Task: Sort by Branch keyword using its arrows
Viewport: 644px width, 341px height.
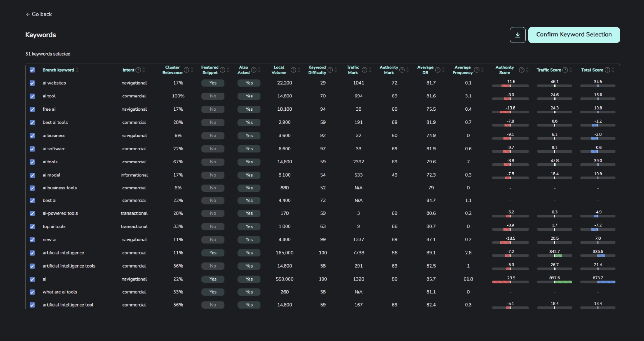Action: [x=77, y=70]
